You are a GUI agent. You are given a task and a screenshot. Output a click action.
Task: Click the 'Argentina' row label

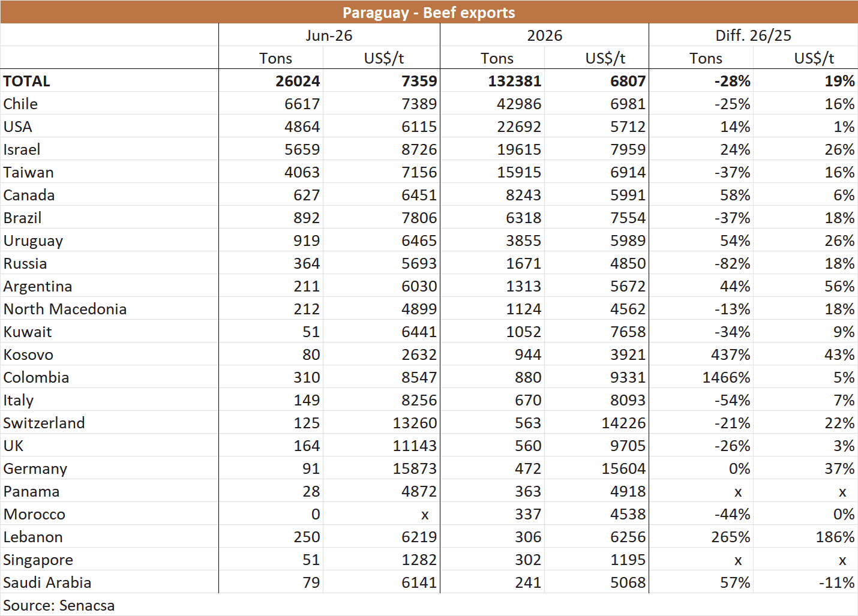tap(37, 286)
